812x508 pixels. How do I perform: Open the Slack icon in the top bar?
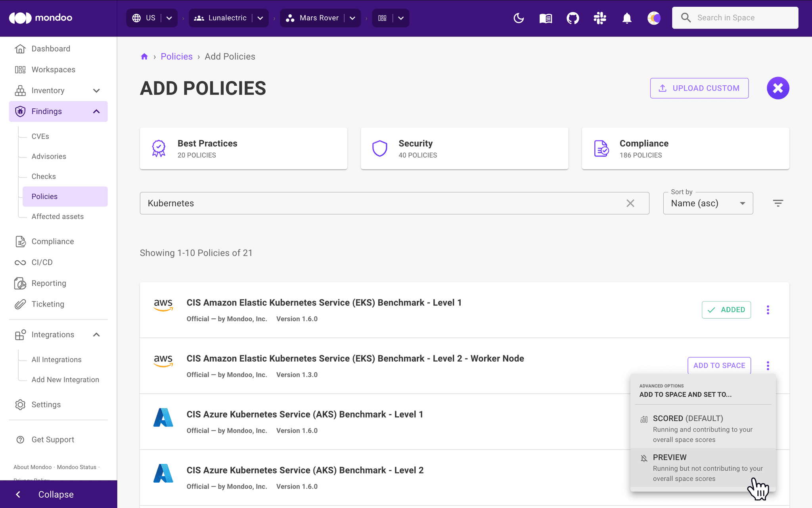[x=600, y=18]
